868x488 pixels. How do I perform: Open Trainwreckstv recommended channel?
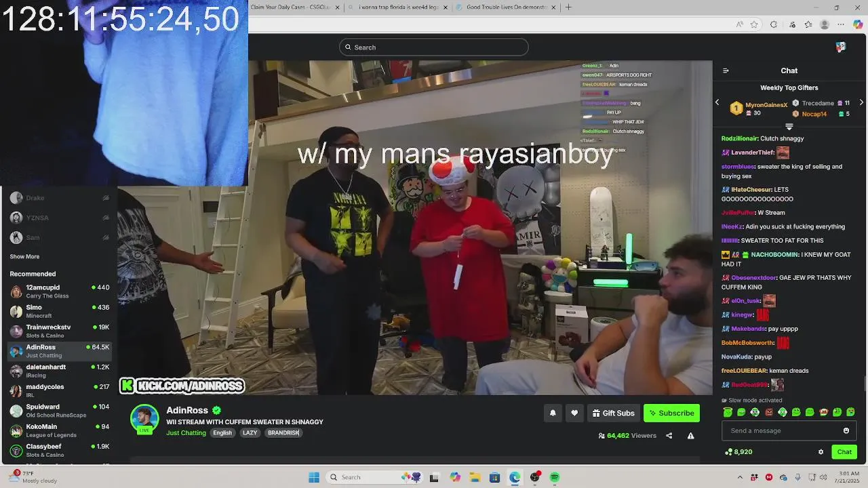(x=59, y=331)
